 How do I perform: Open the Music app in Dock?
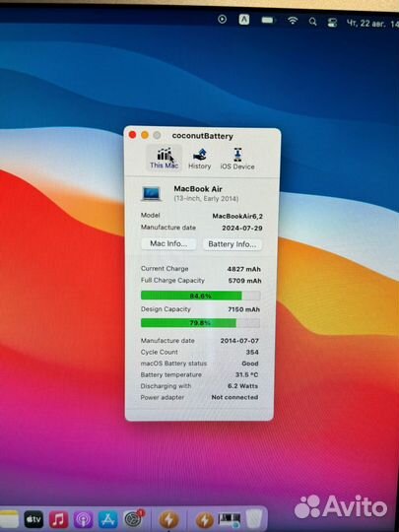(58, 519)
